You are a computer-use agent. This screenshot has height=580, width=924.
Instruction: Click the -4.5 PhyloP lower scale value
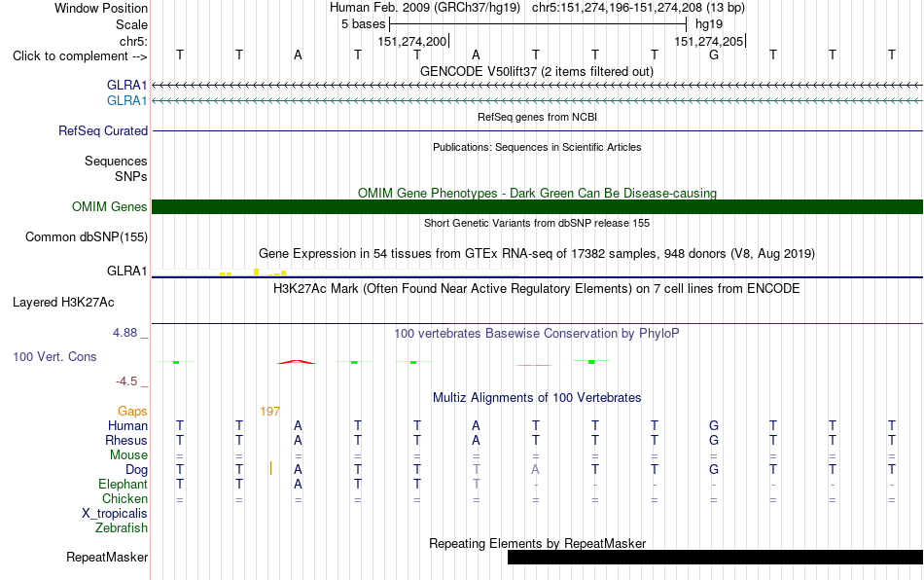click(126, 381)
